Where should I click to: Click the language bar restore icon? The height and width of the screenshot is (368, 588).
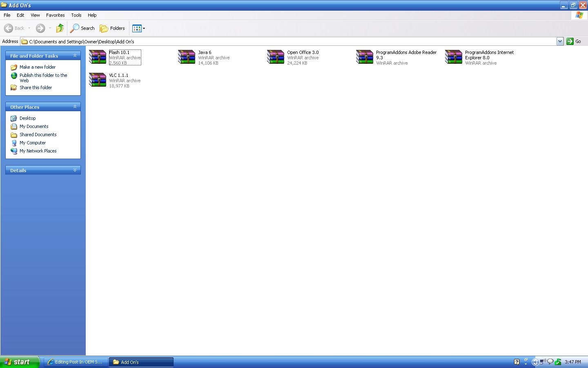526,359
